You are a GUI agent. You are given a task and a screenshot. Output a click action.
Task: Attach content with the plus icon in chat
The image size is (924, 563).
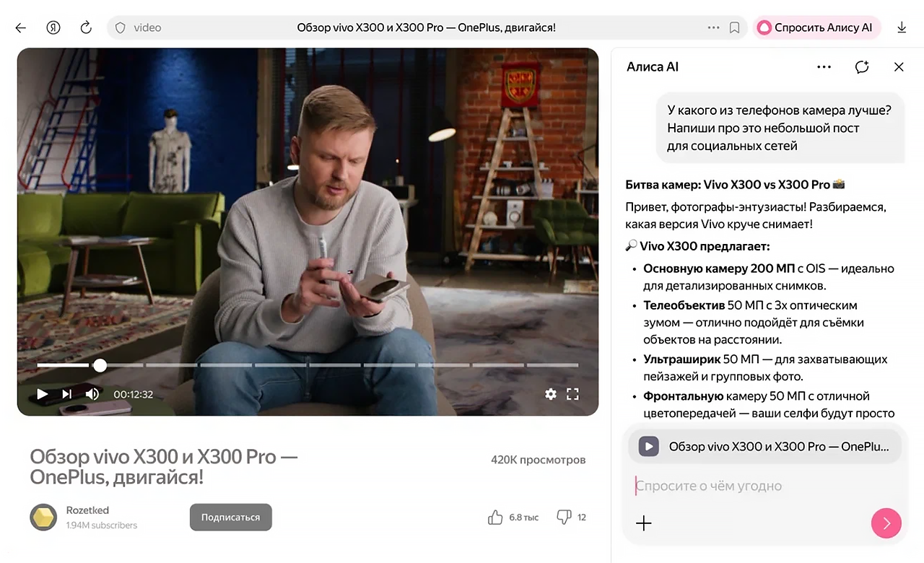click(x=643, y=523)
